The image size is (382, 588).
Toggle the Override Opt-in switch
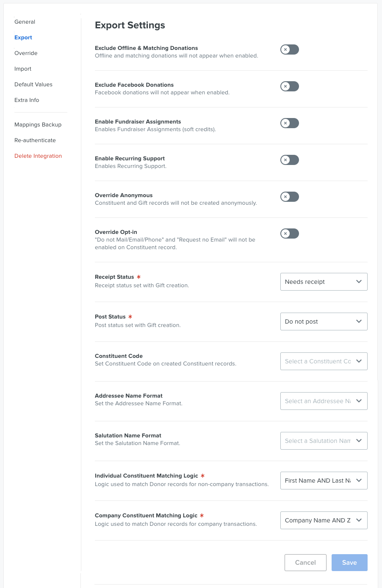pyautogui.click(x=290, y=234)
